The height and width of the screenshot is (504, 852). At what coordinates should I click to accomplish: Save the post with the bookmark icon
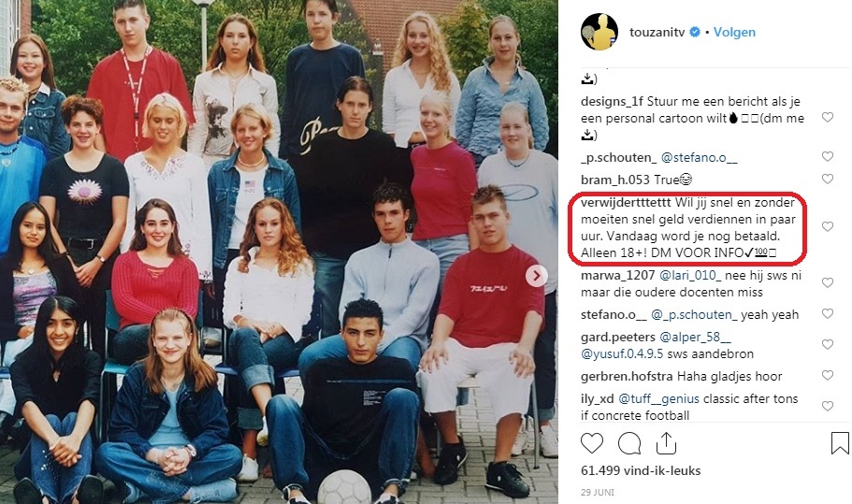840,443
